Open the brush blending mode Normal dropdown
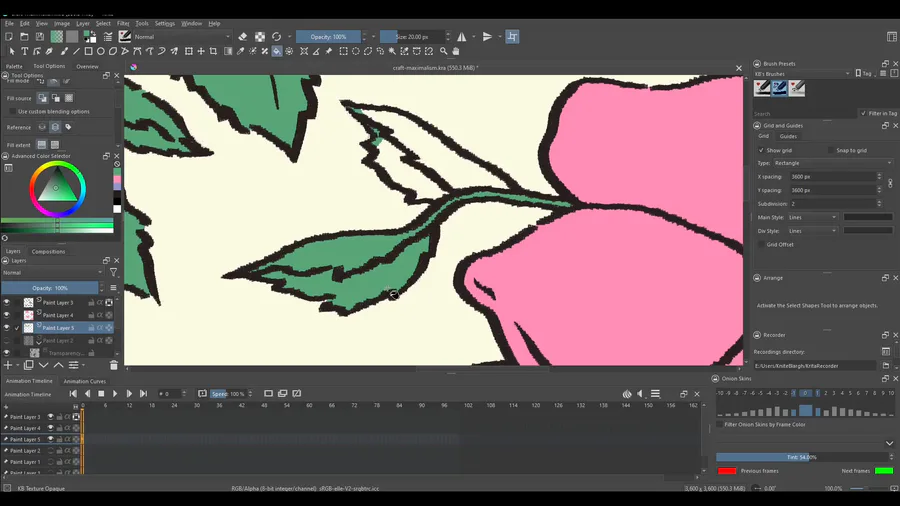The image size is (900, 506). (x=182, y=37)
